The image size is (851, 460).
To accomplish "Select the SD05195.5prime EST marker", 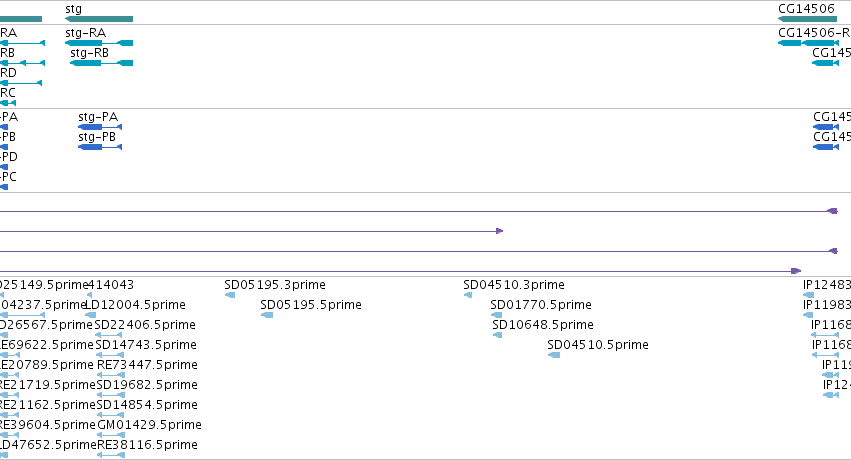I will pos(267,315).
